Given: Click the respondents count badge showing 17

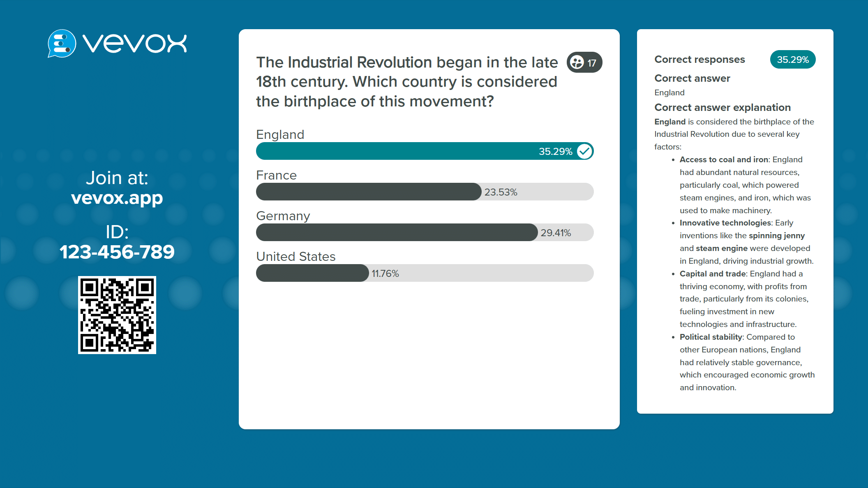Looking at the screenshot, I should pos(584,62).
